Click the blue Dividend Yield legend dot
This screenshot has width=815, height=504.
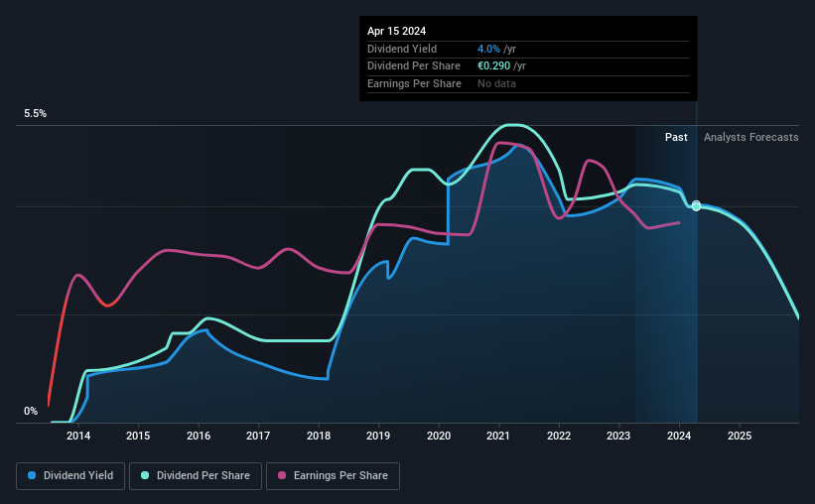33,476
